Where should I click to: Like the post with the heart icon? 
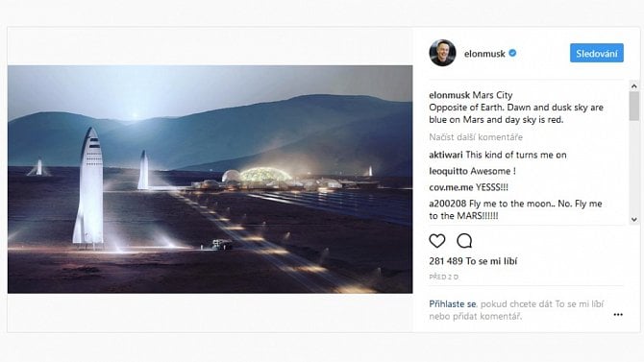437,241
